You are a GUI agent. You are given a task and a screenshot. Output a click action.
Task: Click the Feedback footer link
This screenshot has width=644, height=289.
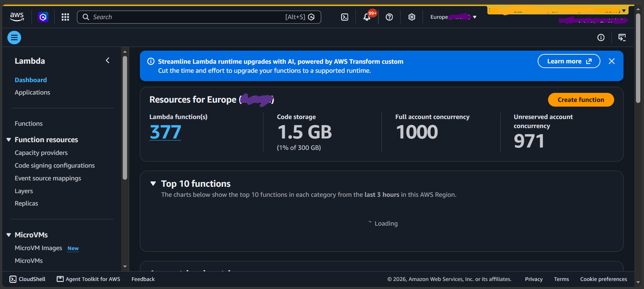pyautogui.click(x=143, y=279)
